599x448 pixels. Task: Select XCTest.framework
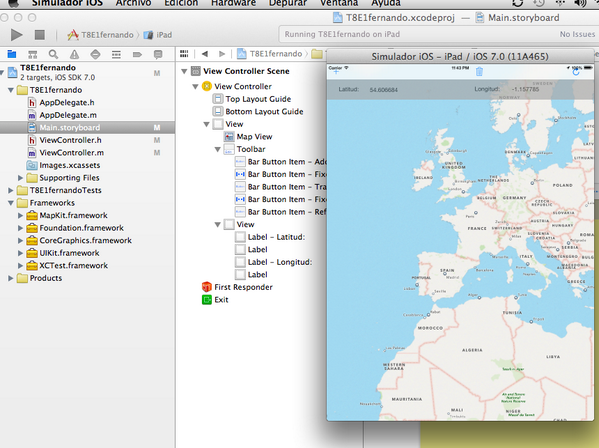73,266
